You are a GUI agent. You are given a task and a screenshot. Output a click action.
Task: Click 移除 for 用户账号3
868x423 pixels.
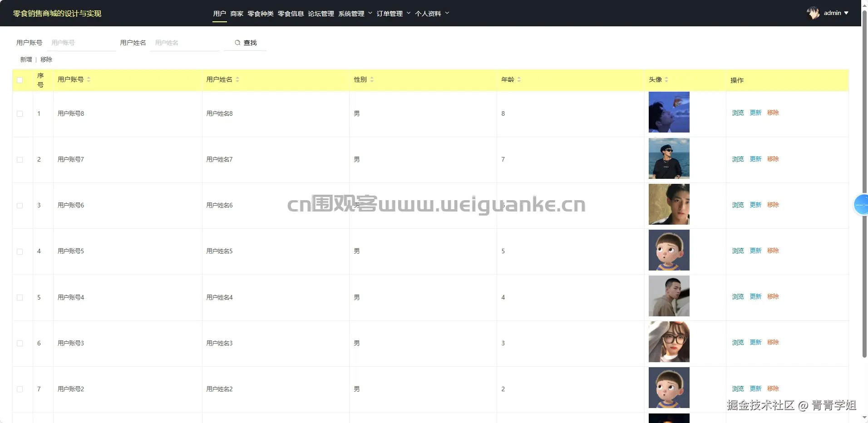tap(773, 342)
